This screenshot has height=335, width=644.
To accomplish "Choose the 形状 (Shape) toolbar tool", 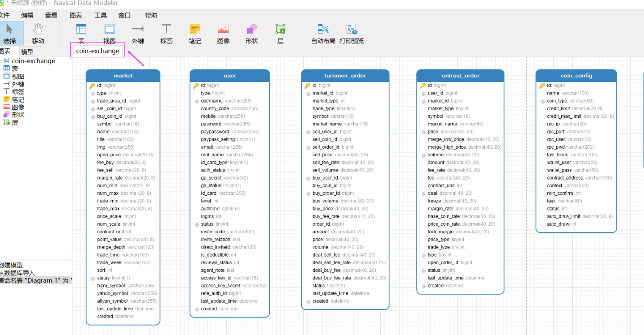I will click(252, 34).
